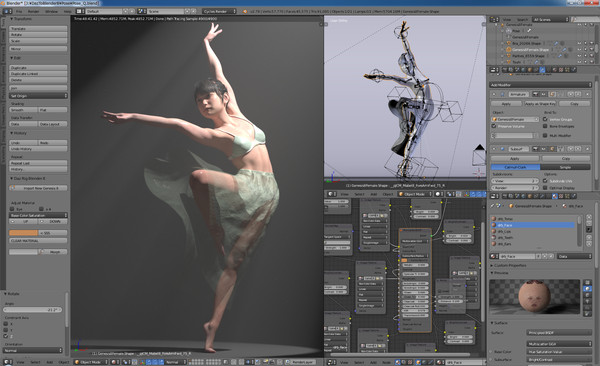Image resolution: width=600 pixels, height=366 pixels.
Task: Move the Armature modifier up with arrow icon
Action: coord(571,94)
